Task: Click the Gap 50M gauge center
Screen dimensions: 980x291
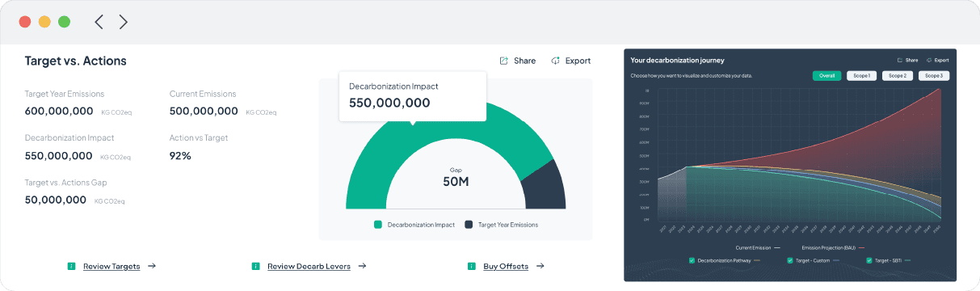Action: [x=456, y=177]
